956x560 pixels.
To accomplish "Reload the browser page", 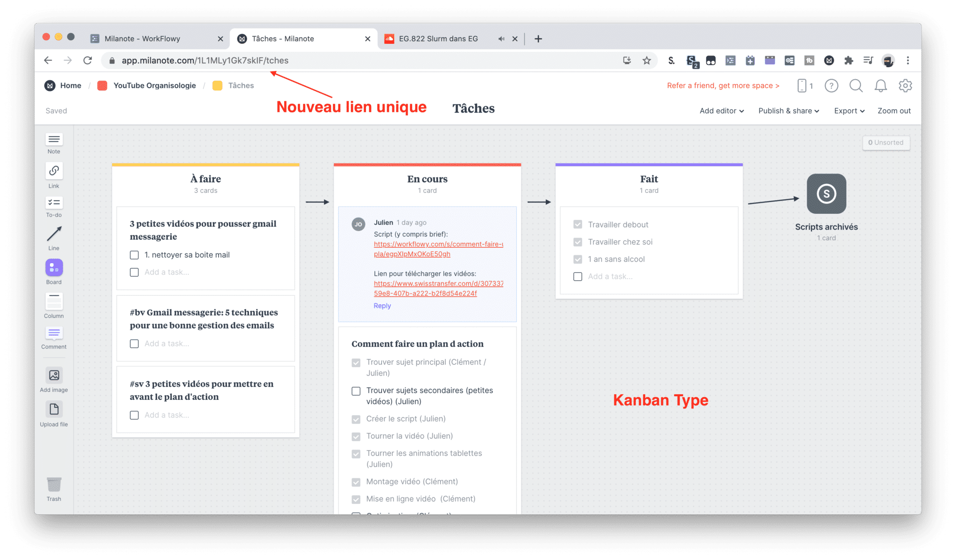I will (x=87, y=60).
